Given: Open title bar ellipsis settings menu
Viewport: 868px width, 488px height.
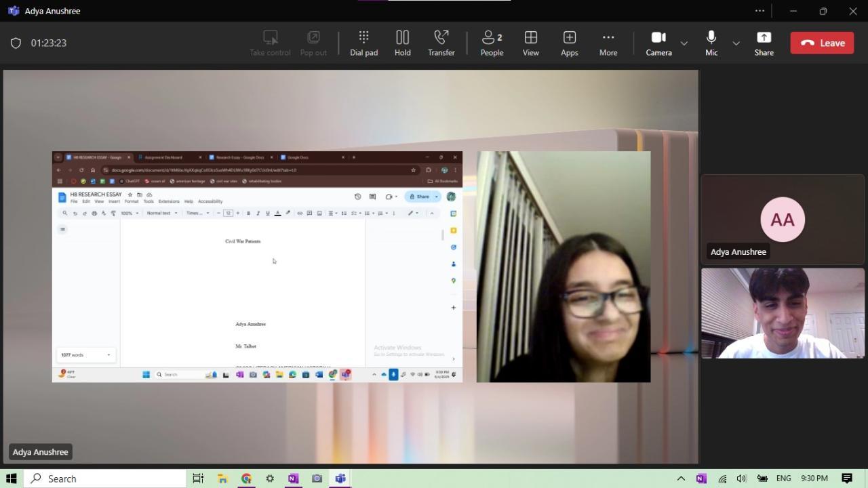Looking at the screenshot, I should click(759, 11).
